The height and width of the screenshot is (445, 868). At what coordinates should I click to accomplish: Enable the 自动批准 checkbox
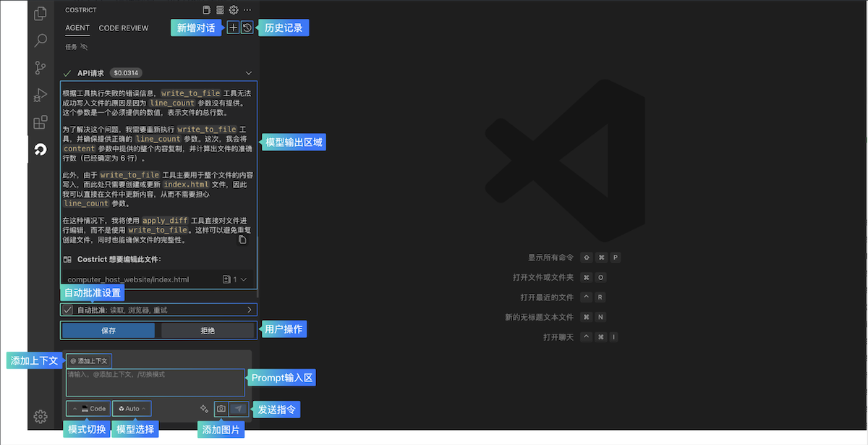tap(69, 310)
